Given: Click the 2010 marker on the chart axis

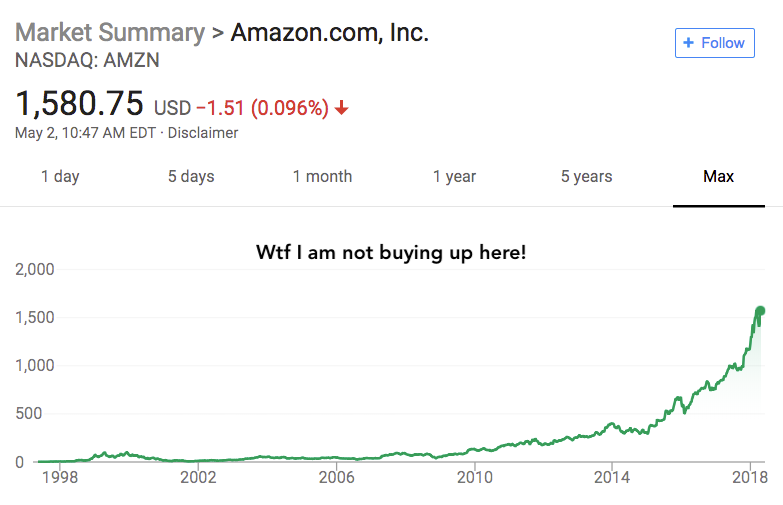Looking at the screenshot, I should pyautogui.click(x=474, y=478).
